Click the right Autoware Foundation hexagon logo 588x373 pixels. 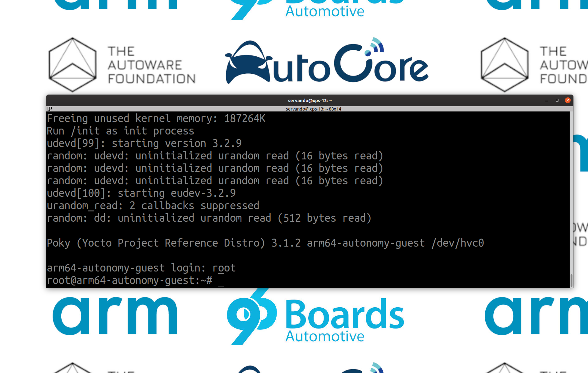pyautogui.click(x=504, y=65)
